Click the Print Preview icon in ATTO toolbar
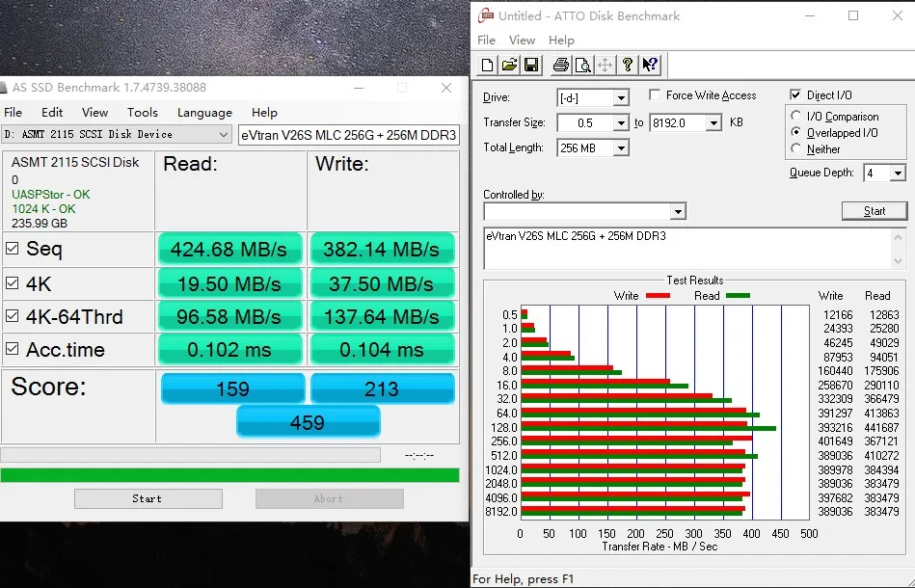This screenshot has width=915, height=588. coord(583,65)
